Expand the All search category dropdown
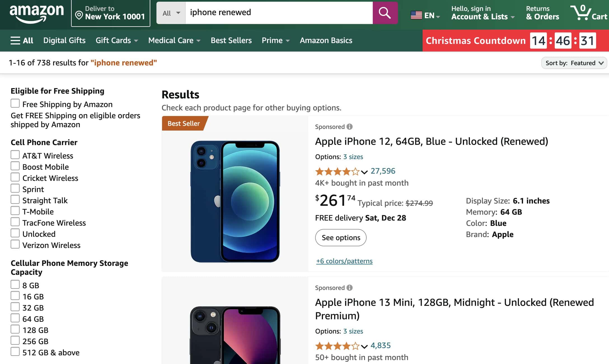Image resolution: width=609 pixels, height=364 pixels. (x=171, y=13)
